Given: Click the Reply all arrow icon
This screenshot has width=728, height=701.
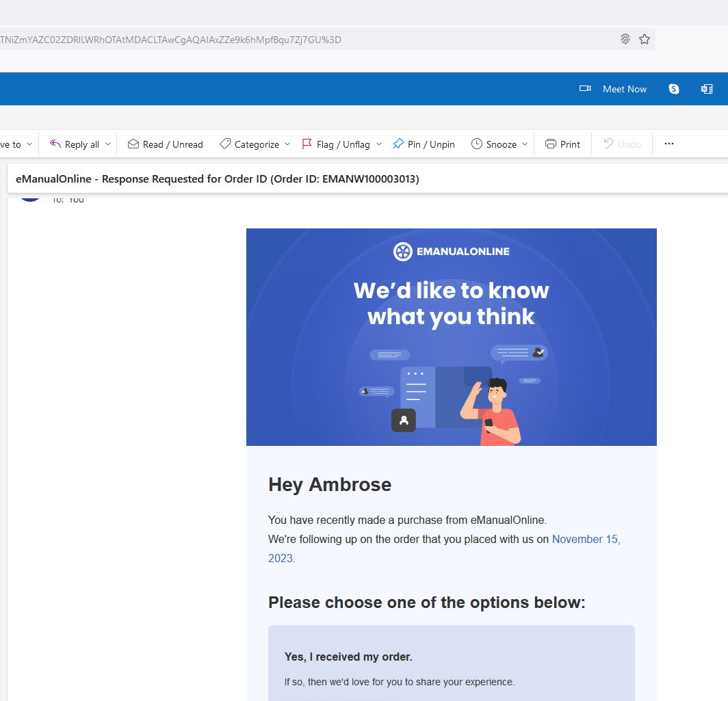Looking at the screenshot, I should point(55,144).
